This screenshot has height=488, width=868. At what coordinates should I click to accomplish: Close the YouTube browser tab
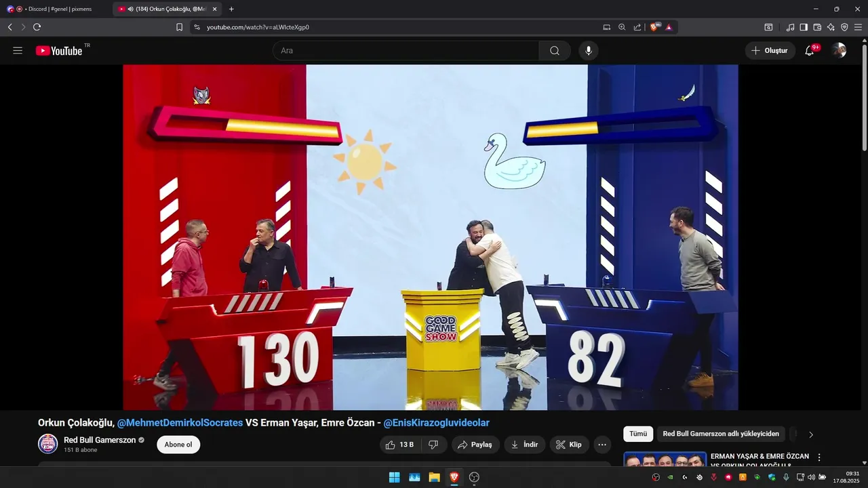214,9
